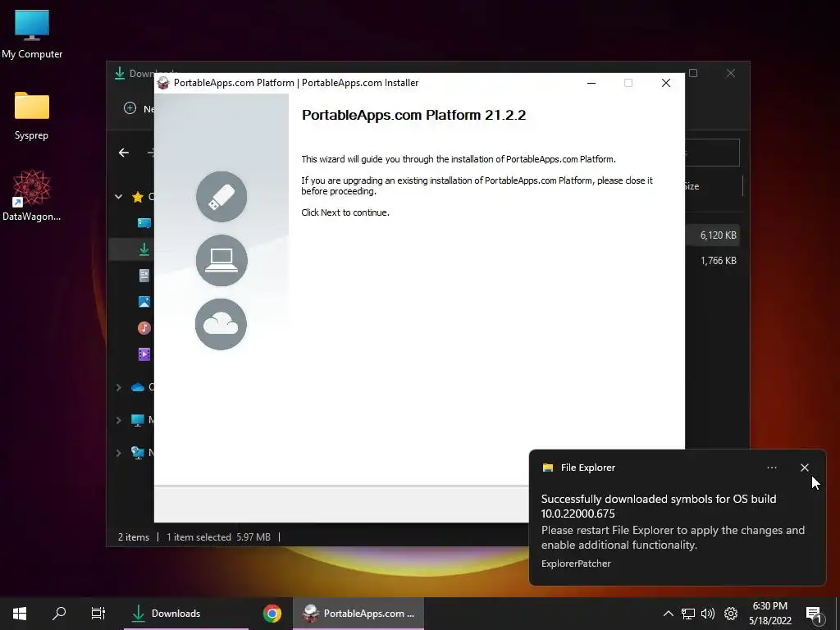
Task: Click the 1,766 KB file size cell
Action: 718,261
